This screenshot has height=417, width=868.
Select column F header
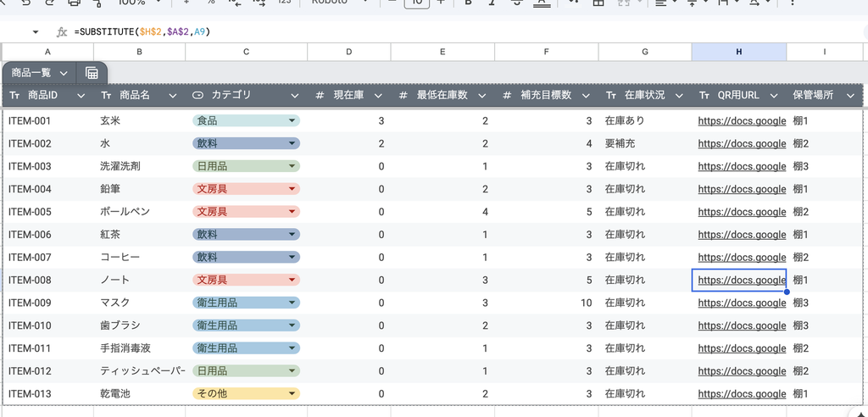point(547,52)
